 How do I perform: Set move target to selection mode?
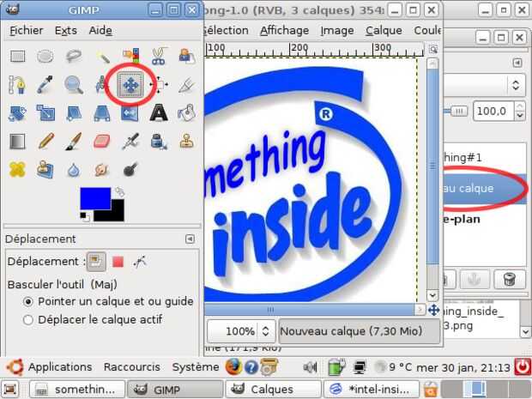118,262
